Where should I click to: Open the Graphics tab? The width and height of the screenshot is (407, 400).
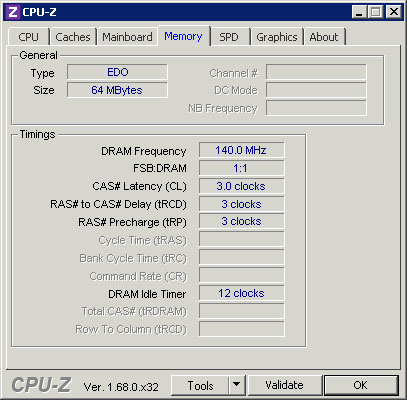click(x=277, y=37)
